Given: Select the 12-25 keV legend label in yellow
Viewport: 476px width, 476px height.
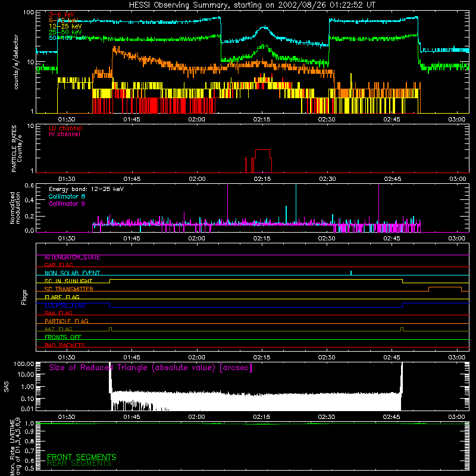Looking at the screenshot, I should [65, 26].
